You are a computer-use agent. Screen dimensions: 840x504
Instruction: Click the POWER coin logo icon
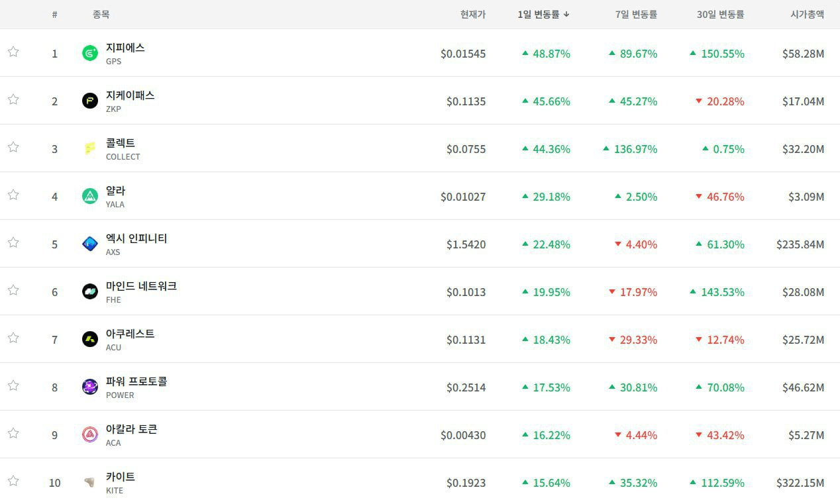click(90, 387)
